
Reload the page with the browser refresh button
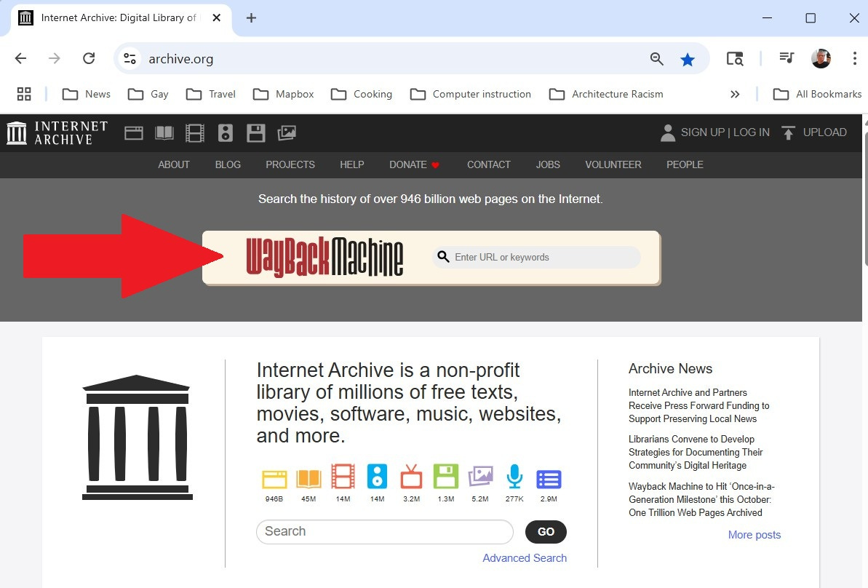[x=89, y=58]
